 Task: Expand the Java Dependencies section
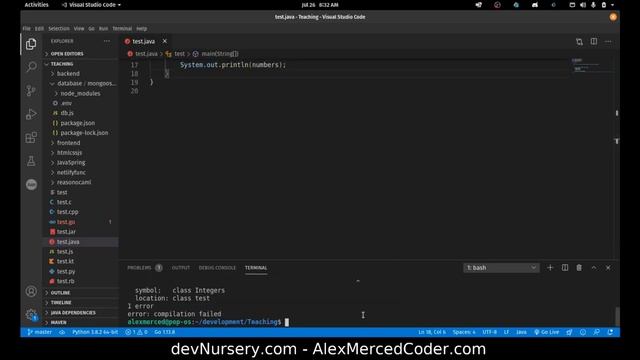click(81, 313)
